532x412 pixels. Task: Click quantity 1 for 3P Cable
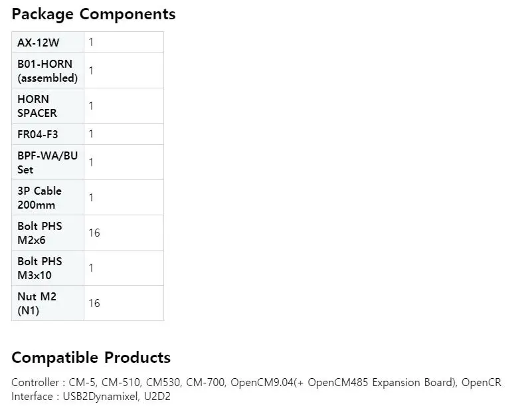pyautogui.click(x=91, y=197)
